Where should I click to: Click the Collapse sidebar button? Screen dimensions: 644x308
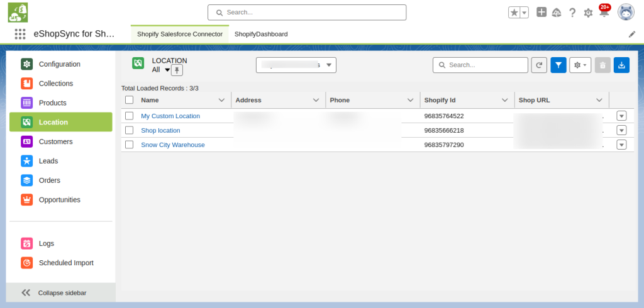point(61,292)
